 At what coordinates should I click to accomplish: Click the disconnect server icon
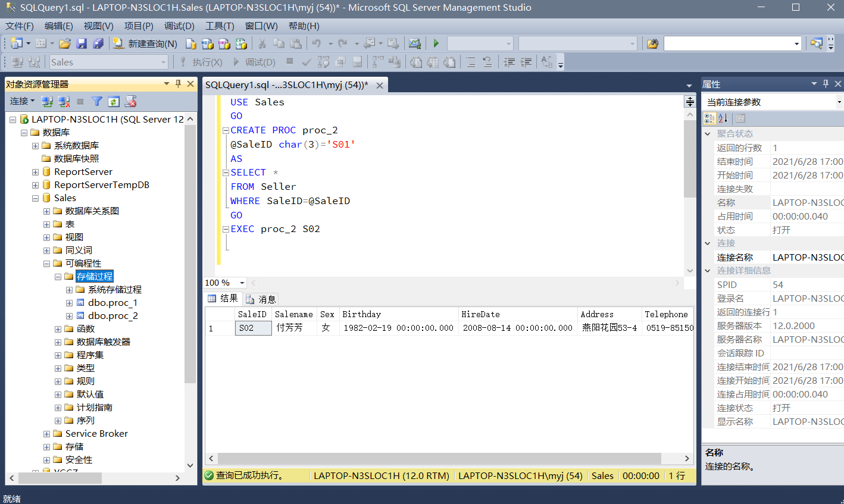click(x=64, y=102)
